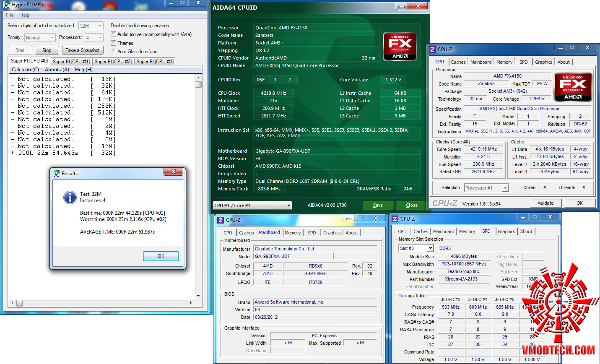This screenshot has width=600, height=364.
Task: Click the Hyper PI title bar icon
Action: [x=6, y=5]
